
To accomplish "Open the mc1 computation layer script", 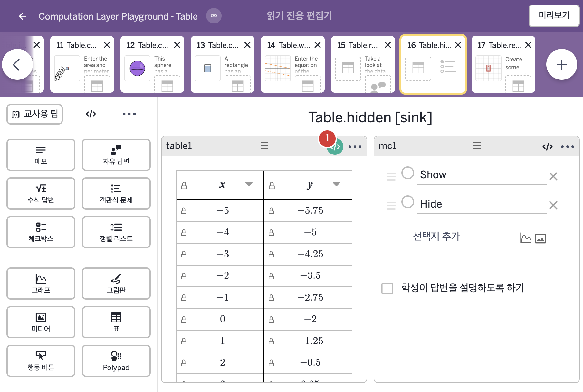I will (x=548, y=147).
